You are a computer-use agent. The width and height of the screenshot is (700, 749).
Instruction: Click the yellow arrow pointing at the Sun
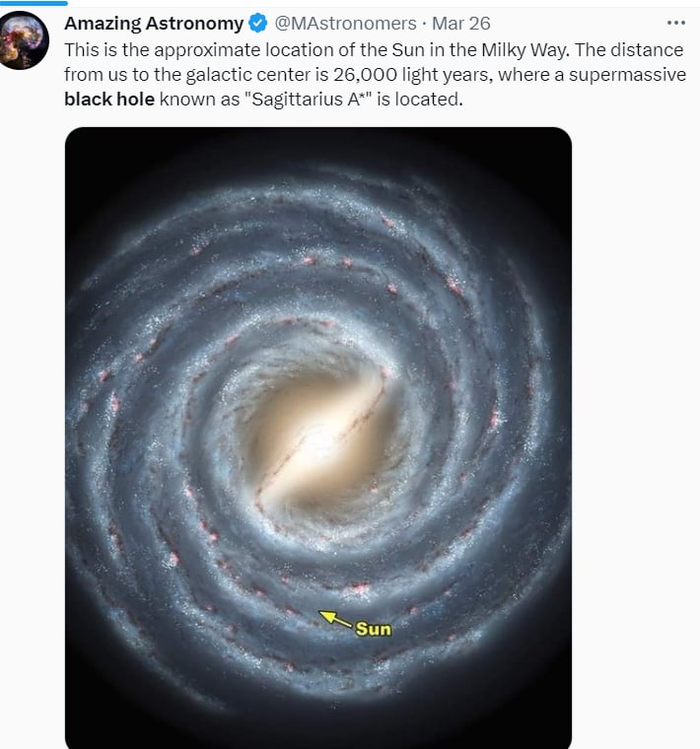pyautogui.click(x=335, y=619)
